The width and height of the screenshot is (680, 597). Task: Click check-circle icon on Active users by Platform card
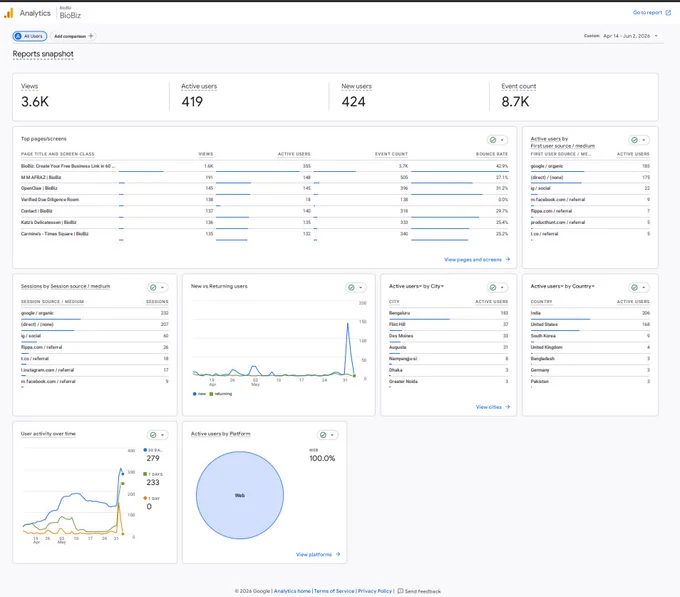[323, 435]
